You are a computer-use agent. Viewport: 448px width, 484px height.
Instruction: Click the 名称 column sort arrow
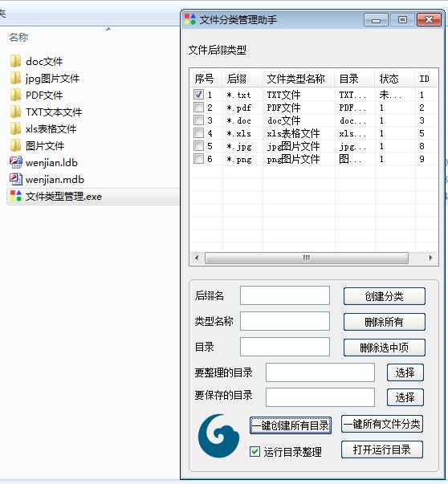pyautogui.click(x=108, y=29)
